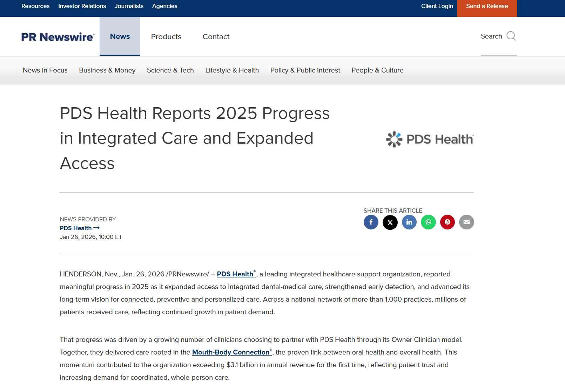565x392 pixels.
Task: Open Lifestyle & Health category
Action: pyautogui.click(x=232, y=70)
